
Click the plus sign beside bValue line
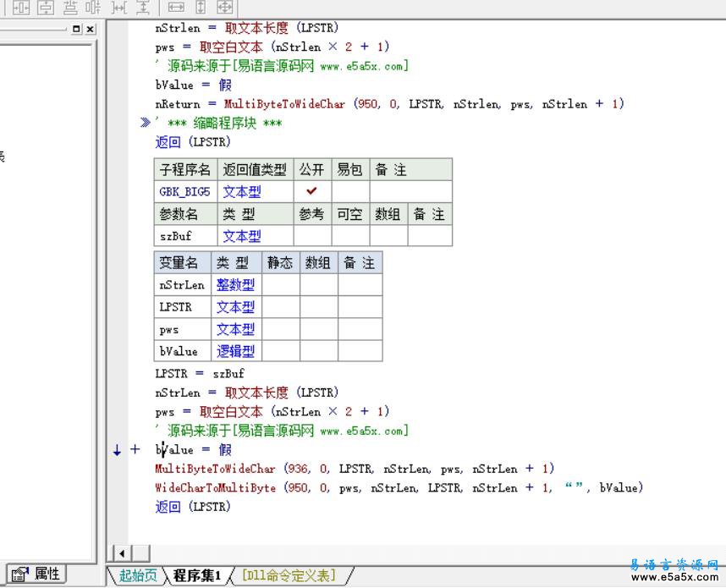[x=135, y=449]
